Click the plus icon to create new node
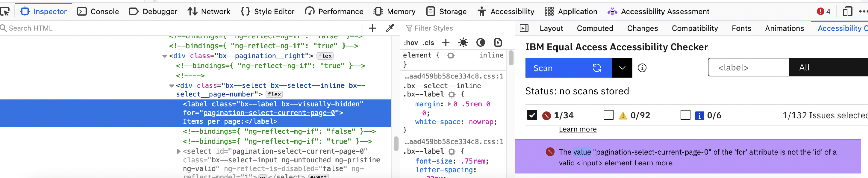 (372, 28)
